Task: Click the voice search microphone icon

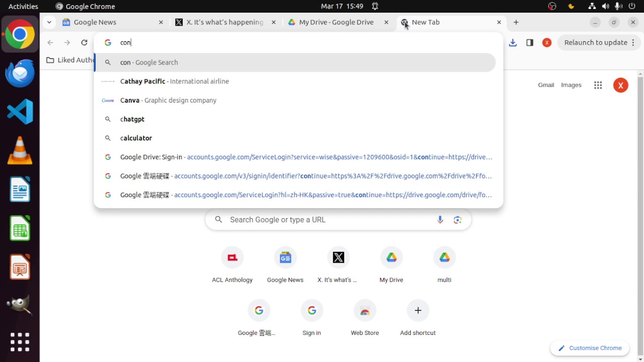Action: [x=440, y=220]
